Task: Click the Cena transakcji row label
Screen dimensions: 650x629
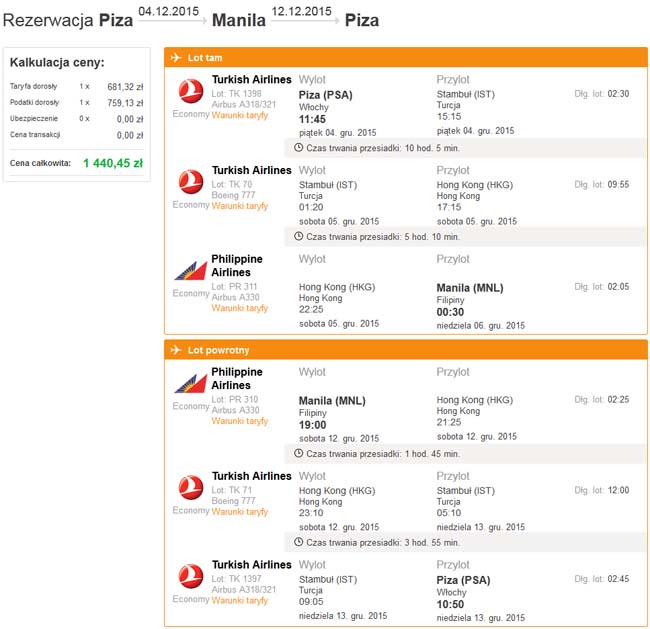Action: (35, 135)
